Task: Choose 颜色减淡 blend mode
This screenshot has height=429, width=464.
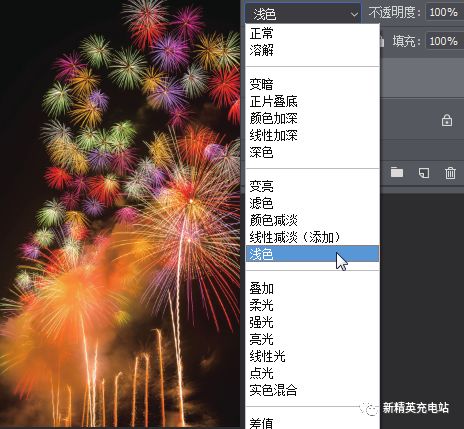Action: pyautogui.click(x=312, y=220)
